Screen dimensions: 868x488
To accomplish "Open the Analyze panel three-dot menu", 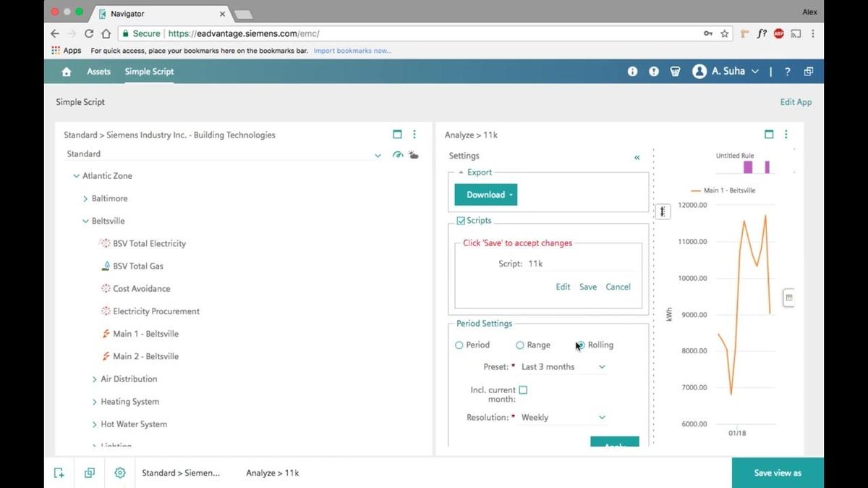I will (786, 134).
